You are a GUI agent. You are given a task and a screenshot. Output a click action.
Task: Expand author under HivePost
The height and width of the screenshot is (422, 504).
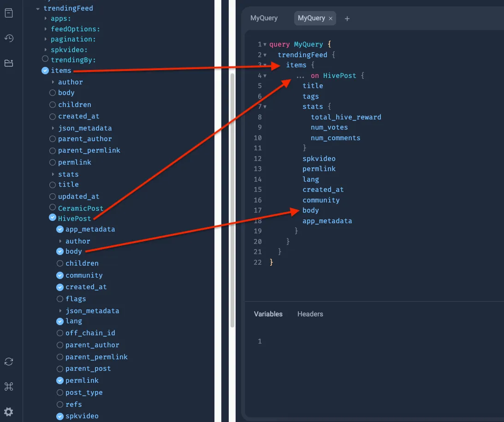click(60, 241)
